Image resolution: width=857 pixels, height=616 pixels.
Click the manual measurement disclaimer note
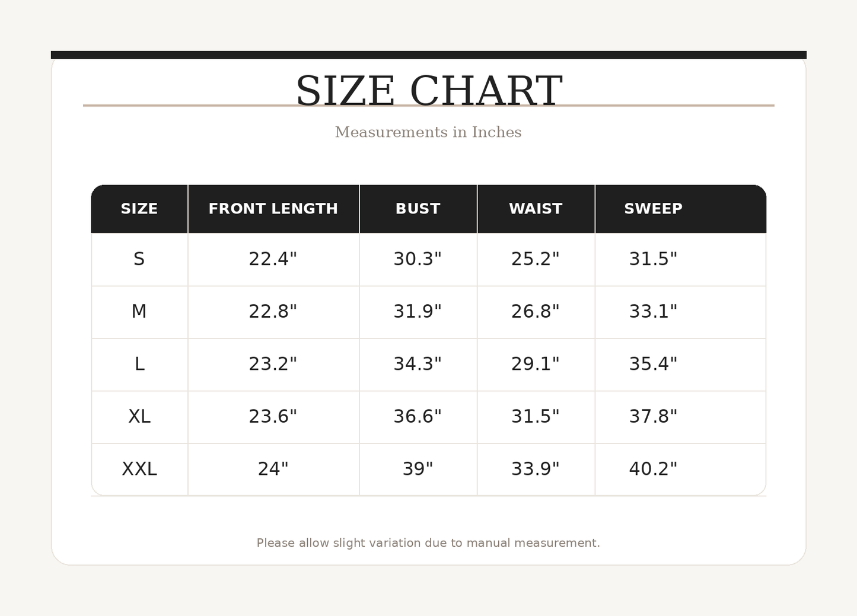tap(428, 543)
